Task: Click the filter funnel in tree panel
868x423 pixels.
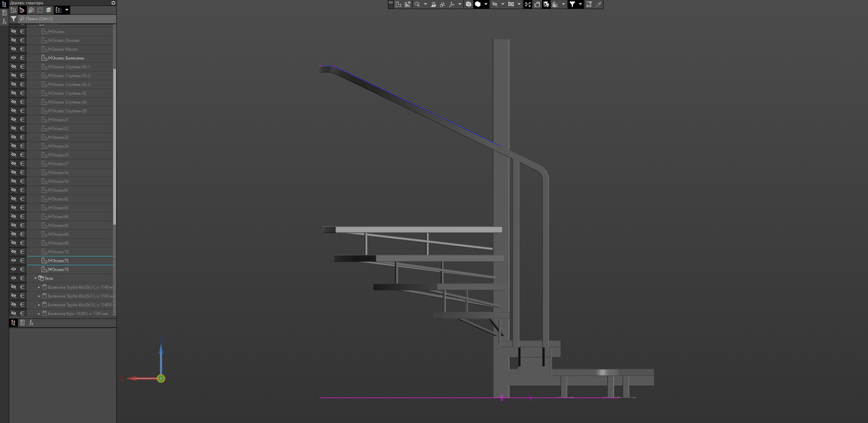Action: 14,19
